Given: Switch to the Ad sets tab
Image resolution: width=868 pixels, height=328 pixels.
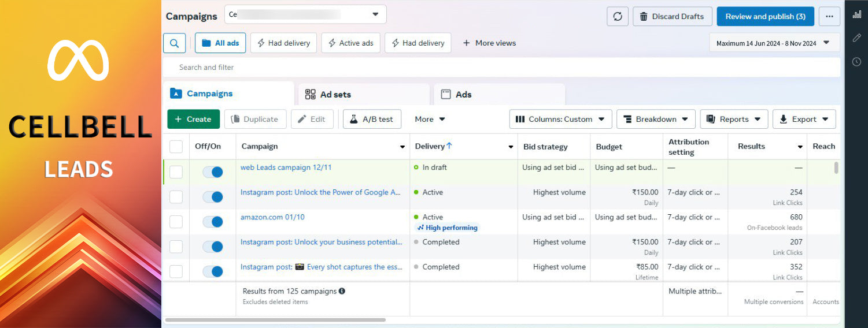Looking at the screenshot, I should coord(335,94).
